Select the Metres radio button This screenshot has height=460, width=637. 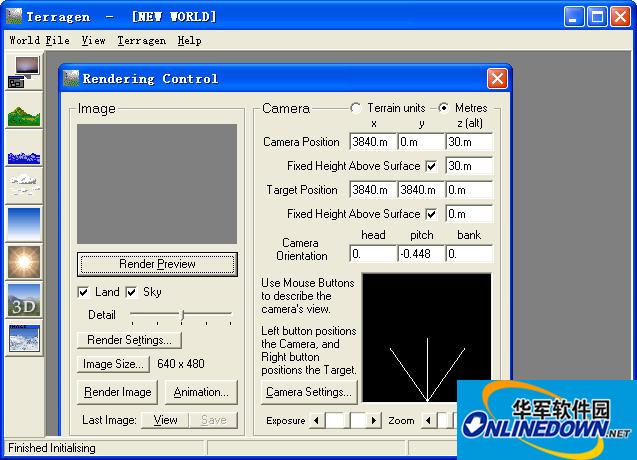point(444,108)
